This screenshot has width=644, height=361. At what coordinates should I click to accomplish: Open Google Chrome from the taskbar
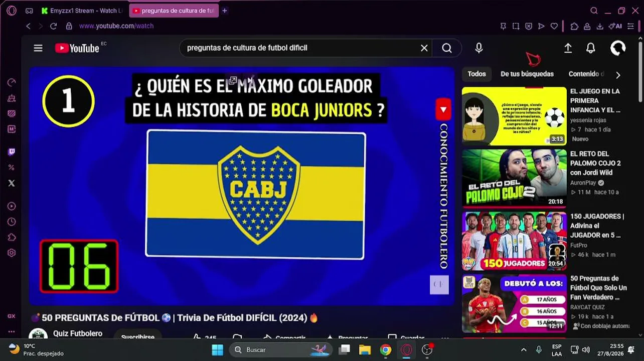pos(386,349)
